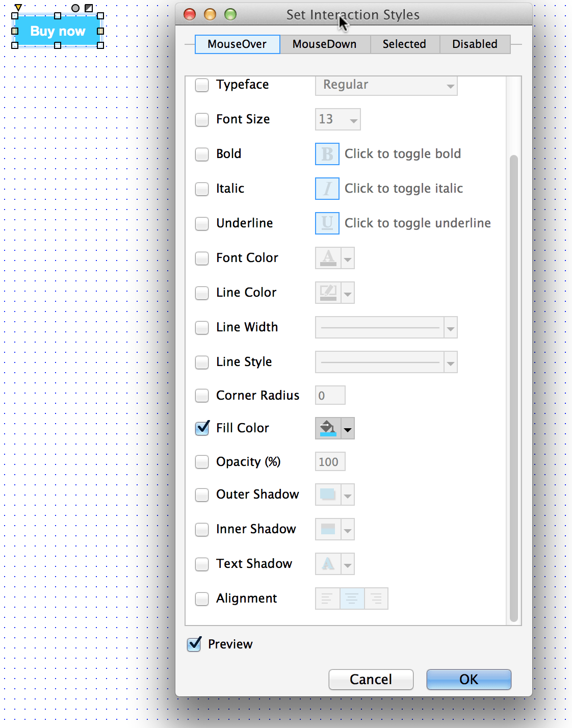Click the Cancel button
Screen dimensions: 572x728
click(371, 680)
